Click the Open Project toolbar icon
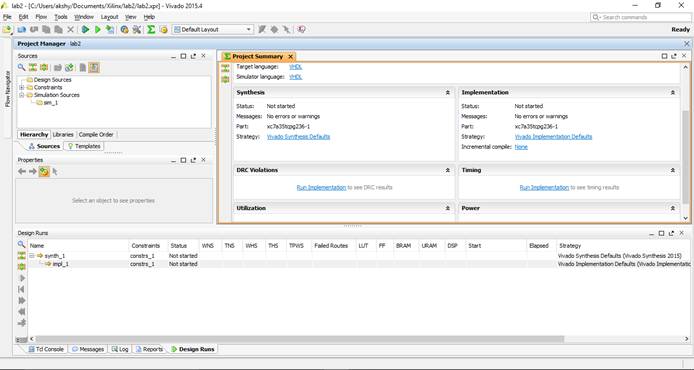Viewport: 694px width, 370px height. pyautogui.click(x=21, y=30)
